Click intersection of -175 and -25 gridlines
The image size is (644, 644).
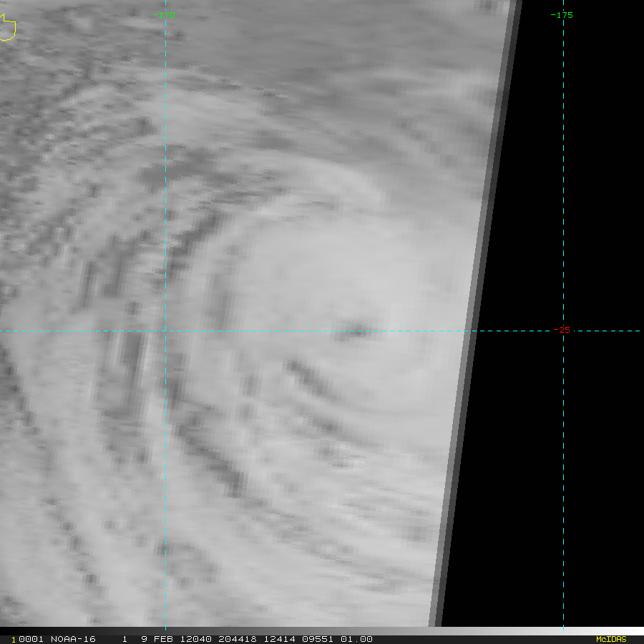coord(564,331)
